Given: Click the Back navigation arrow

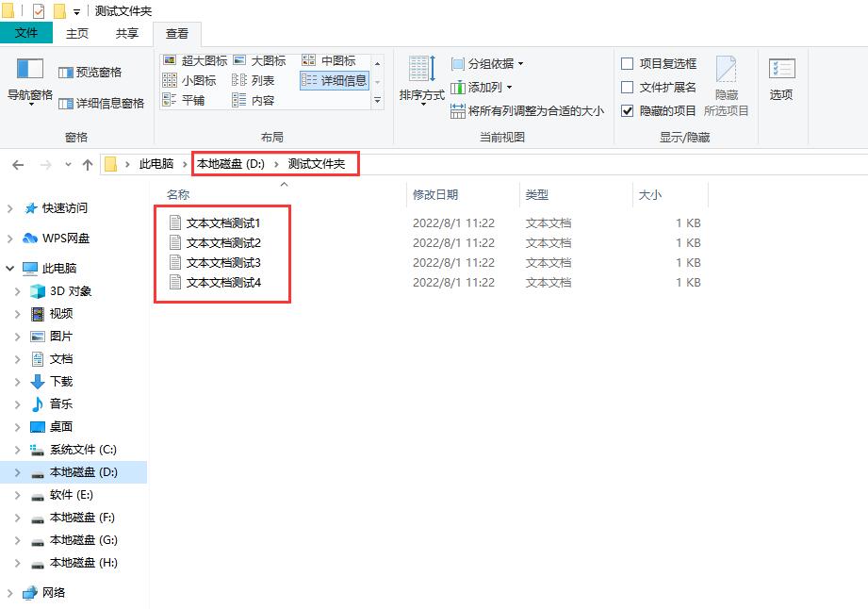Looking at the screenshot, I should coord(18,164).
